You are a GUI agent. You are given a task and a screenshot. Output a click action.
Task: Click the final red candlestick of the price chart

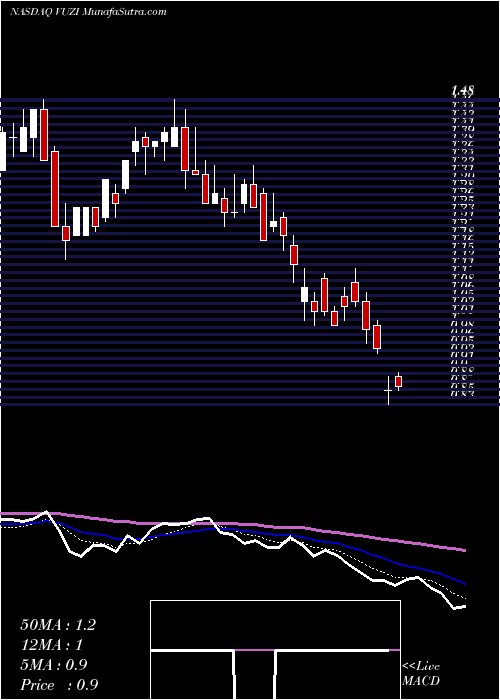399,381
